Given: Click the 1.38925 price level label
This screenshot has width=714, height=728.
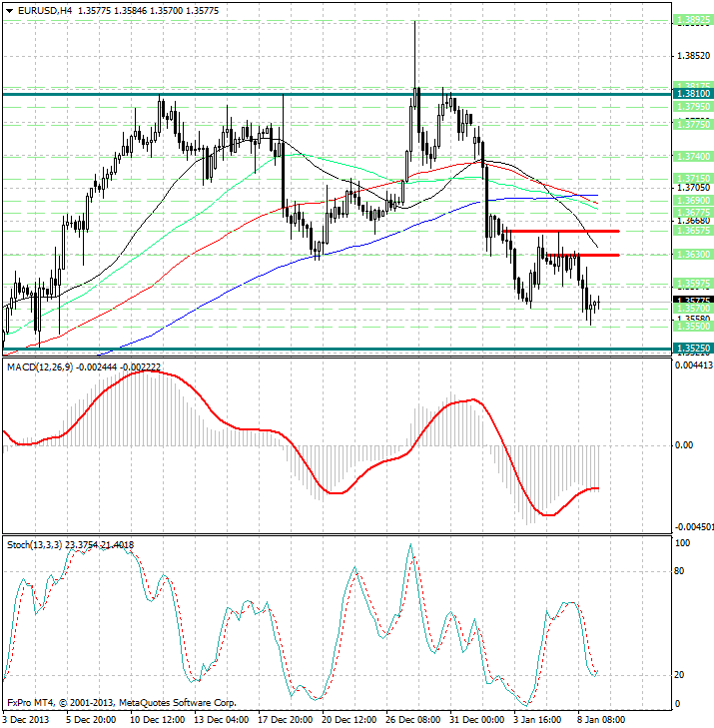Looking at the screenshot, I should click(692, 19).
